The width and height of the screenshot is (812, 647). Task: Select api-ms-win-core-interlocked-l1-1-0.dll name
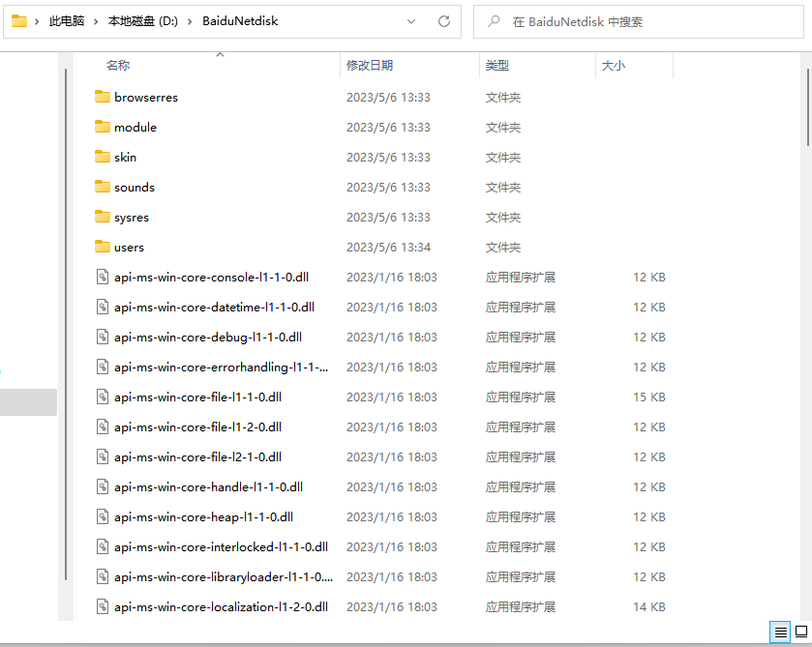tap(221, 547)
